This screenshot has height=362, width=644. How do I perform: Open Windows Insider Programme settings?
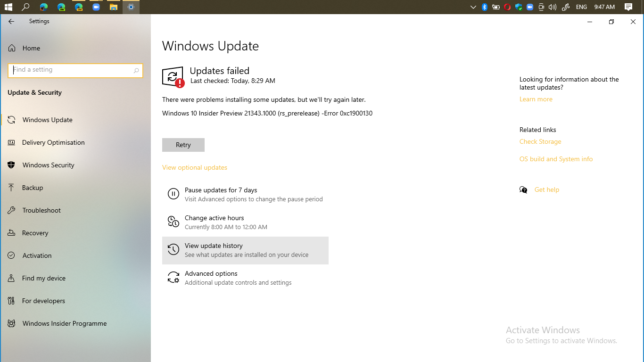point(75,323)
